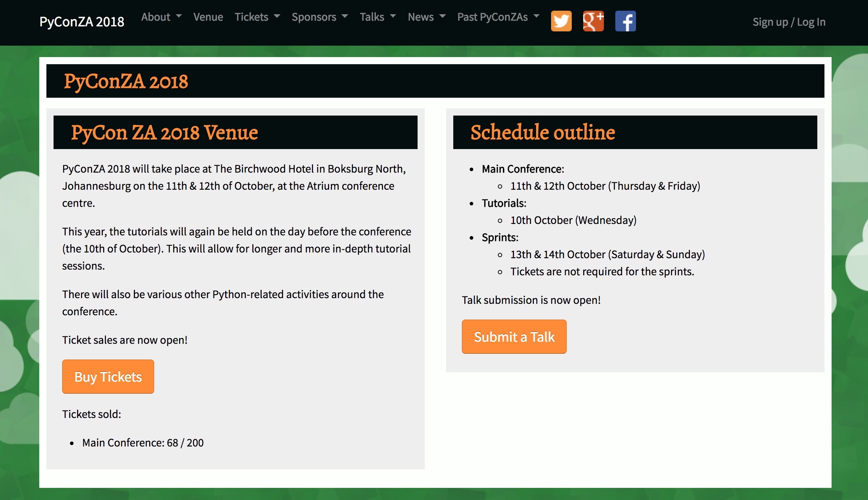Click the PyCon ZA 2018 Venue heading
The height and width of the screenshot is (500, 868).
(164, 133)
